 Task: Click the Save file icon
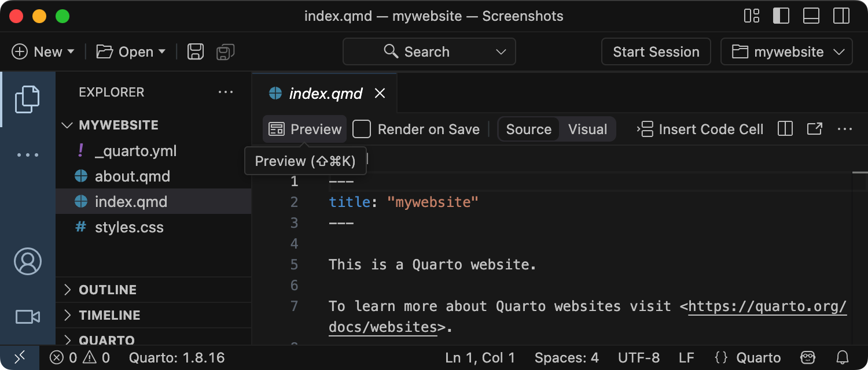196,52
